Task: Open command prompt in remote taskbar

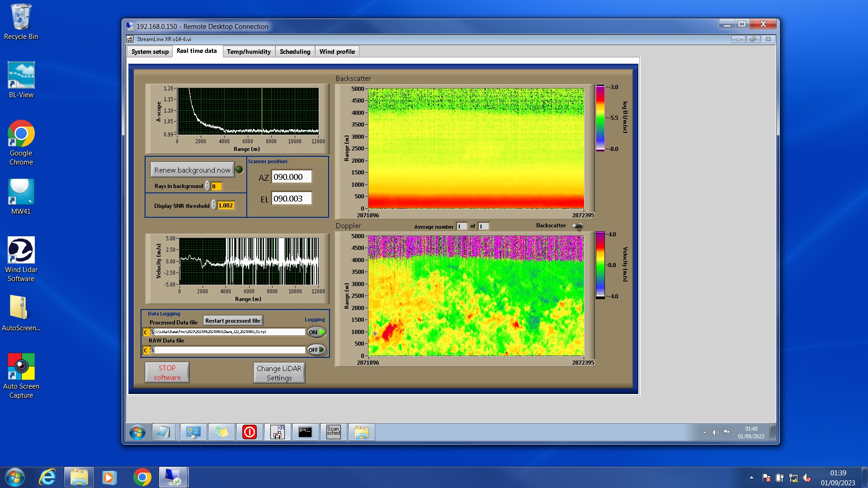Action: (305, 432)
